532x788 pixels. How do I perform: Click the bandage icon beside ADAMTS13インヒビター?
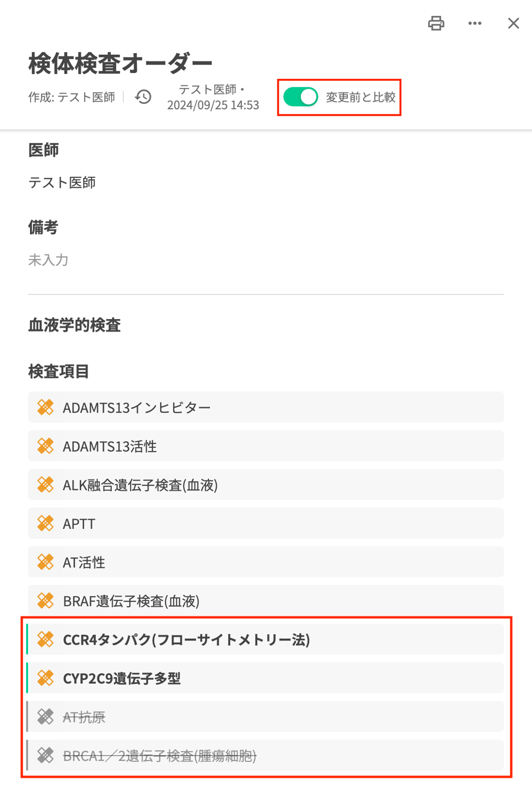pos(45,407)
